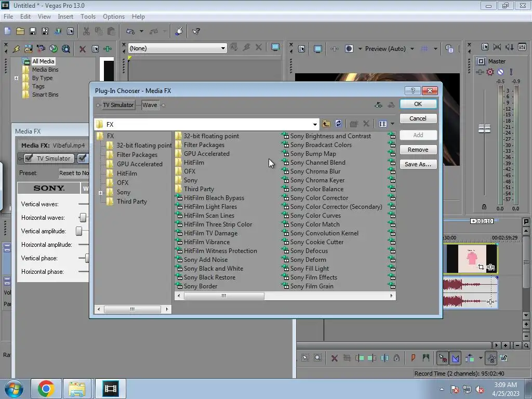532x399 pixels.
Task: Click the Undo arrow icon
Action: pyautogui.click(x=130, y=31)
